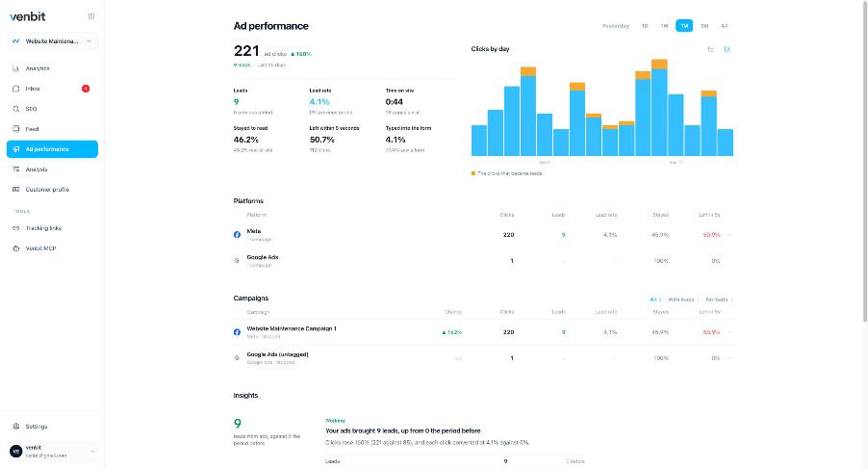Sort campaigns by Clicks column header
The height and width of the screenshot is (469, 868).
click(x=507, y=312)
